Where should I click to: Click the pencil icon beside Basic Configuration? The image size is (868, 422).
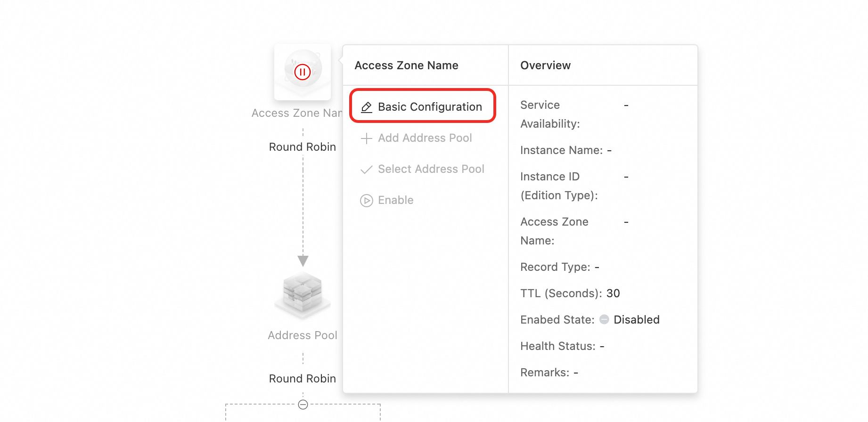click(367, 107)
